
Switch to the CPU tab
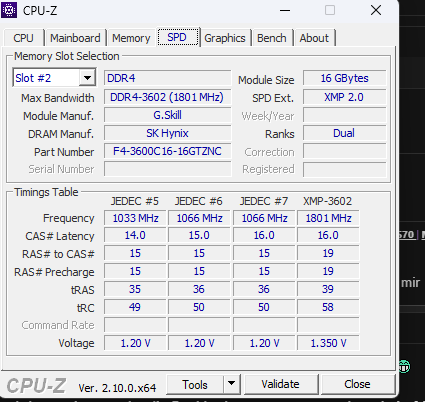tap(23, 38)
